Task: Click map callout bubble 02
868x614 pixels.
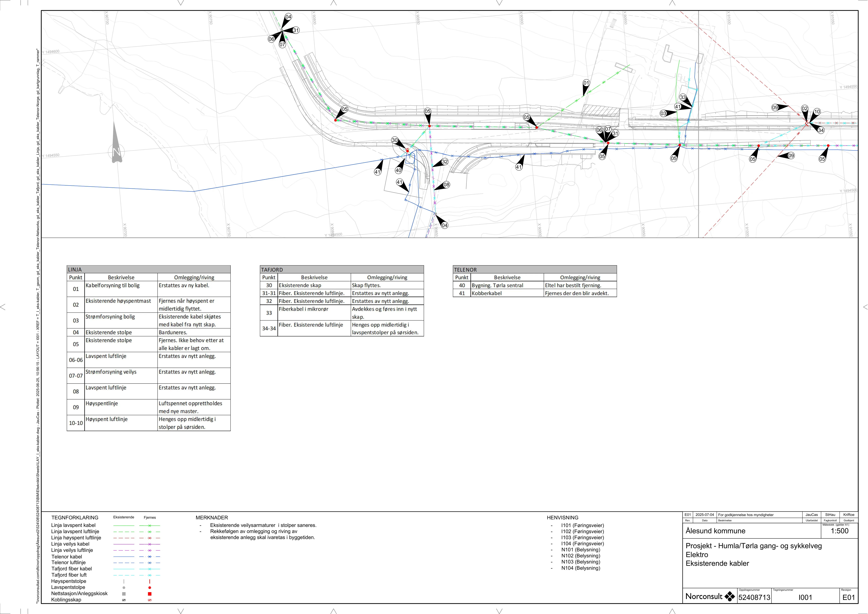Action: pyautogui.click(x=805, y=109)
